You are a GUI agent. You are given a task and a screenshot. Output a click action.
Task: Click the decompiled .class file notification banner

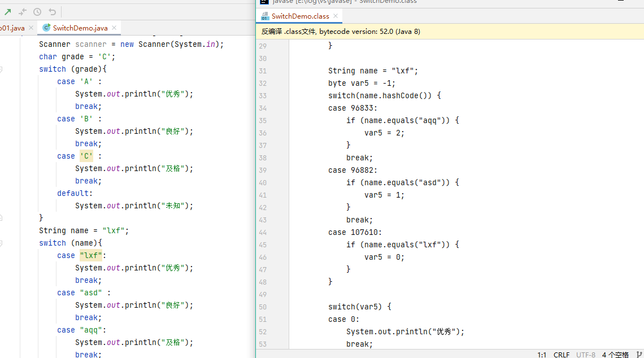pos(450,32)
